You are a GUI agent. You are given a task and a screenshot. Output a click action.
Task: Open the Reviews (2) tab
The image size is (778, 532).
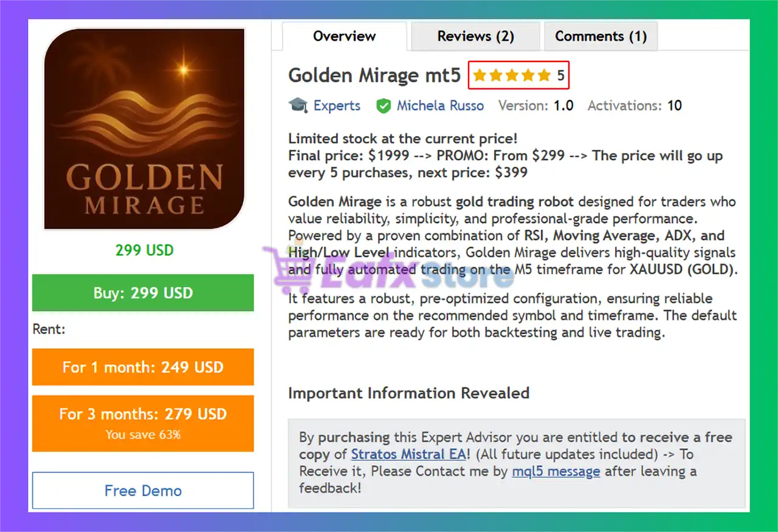(x=475, y=36)
